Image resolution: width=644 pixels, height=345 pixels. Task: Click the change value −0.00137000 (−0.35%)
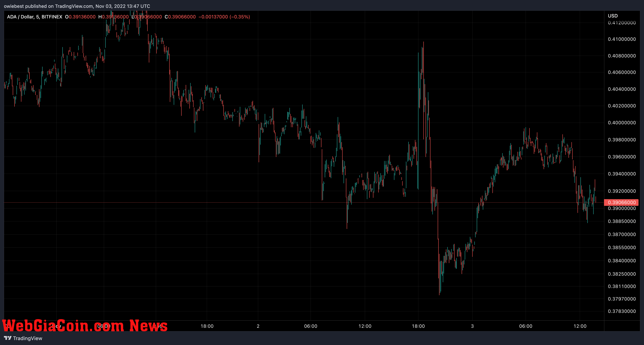pos(224,17)
